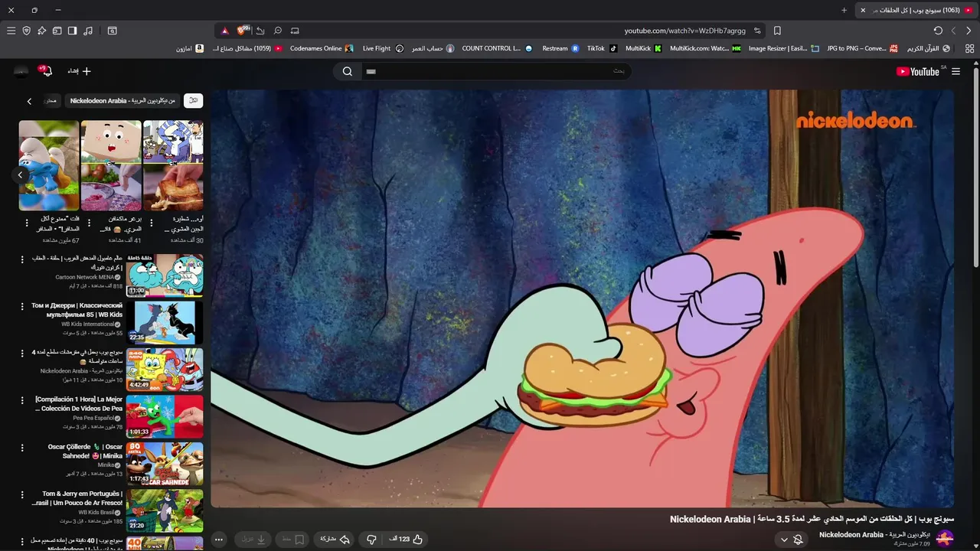Click the YouTube search input field
980x551 pixels.
tap(498, 71)
